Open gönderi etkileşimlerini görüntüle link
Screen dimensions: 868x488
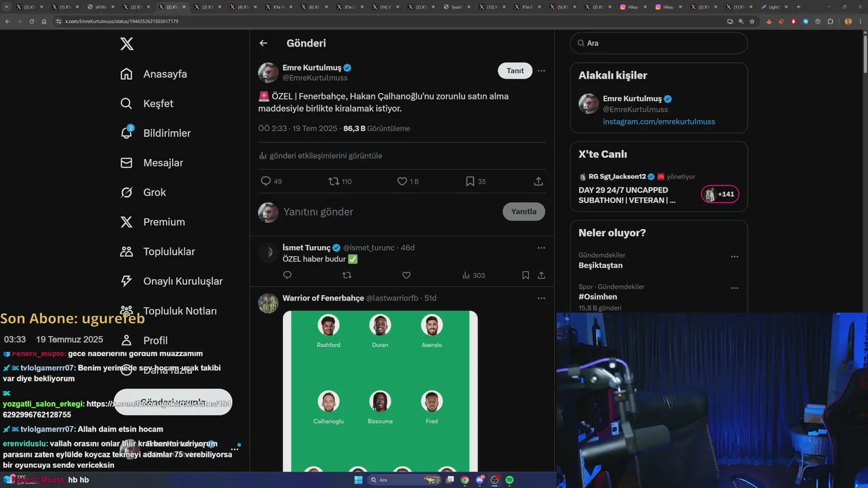click(x=321, y=156)
